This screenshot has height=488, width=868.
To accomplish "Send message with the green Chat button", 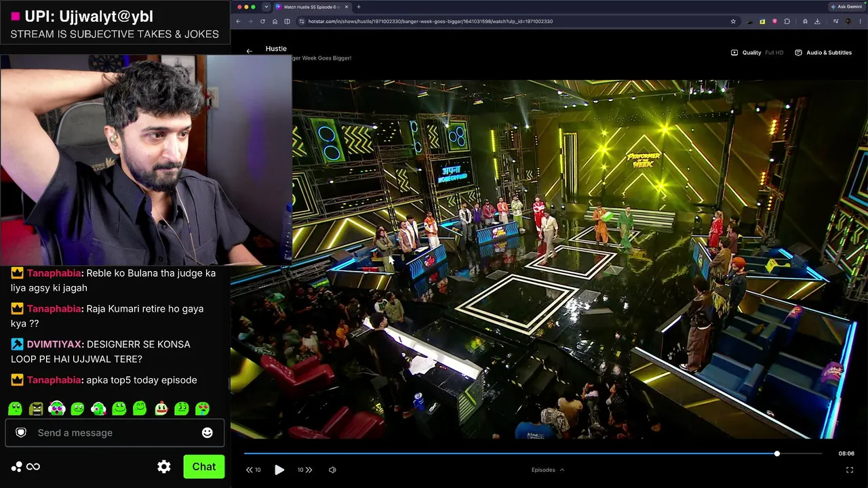I will 203,466.
